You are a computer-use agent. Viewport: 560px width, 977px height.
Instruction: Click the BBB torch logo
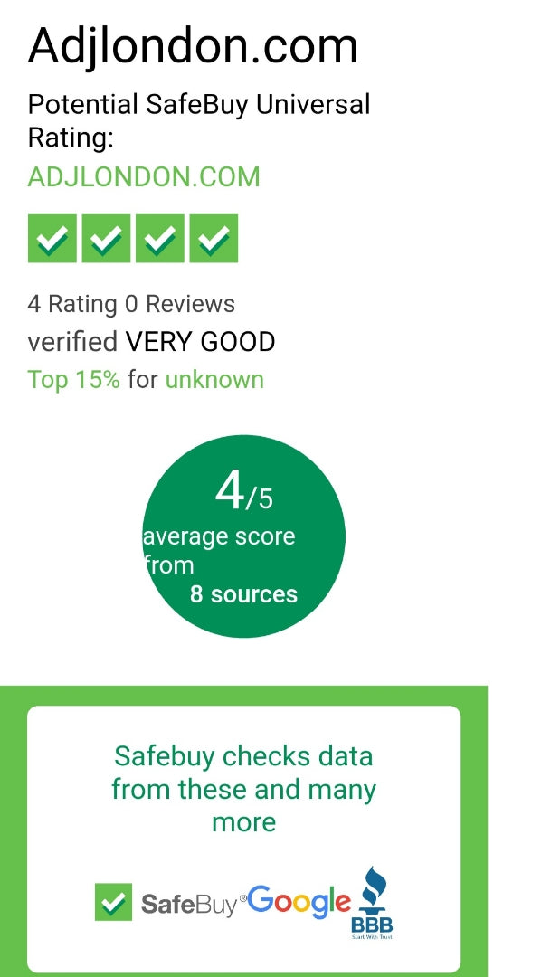[x=373, y=903]
